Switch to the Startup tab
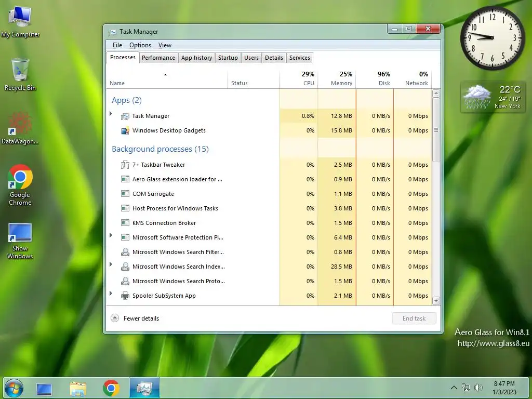 [228, 58]
